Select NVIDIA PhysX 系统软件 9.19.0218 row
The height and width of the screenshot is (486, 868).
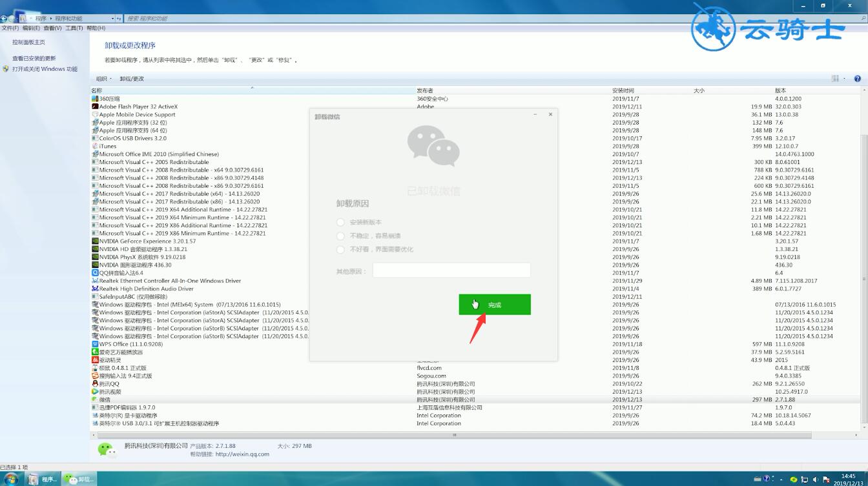[x=475, y=257]
